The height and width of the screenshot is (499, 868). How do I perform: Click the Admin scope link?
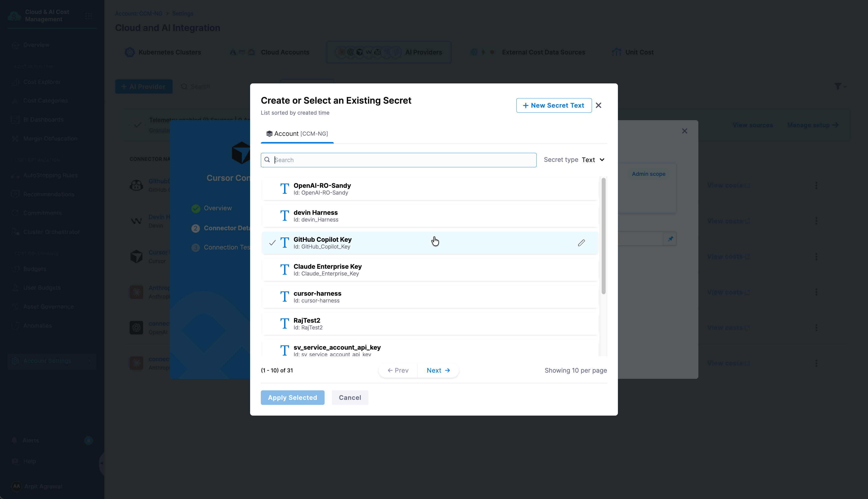(648, 174)
